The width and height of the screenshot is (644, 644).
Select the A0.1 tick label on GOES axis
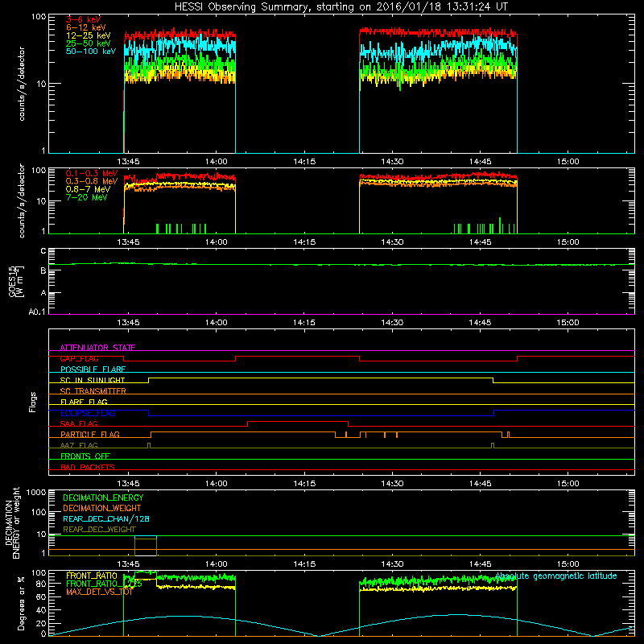(37, 312)
